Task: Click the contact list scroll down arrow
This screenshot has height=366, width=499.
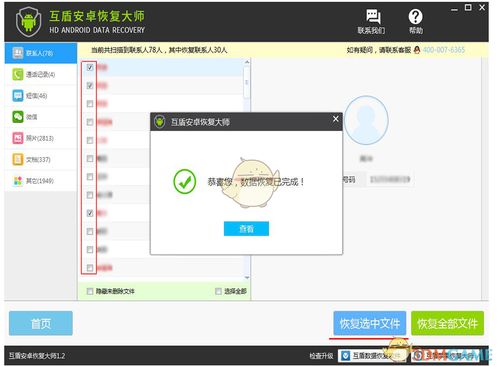Action: click(x=247, y=277)
